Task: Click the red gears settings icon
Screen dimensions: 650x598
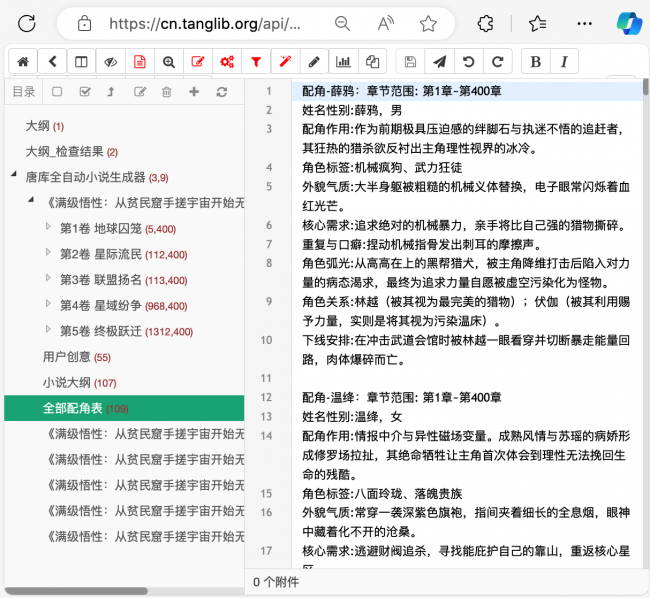Action: pyautogui.click(x=227, y=61)
